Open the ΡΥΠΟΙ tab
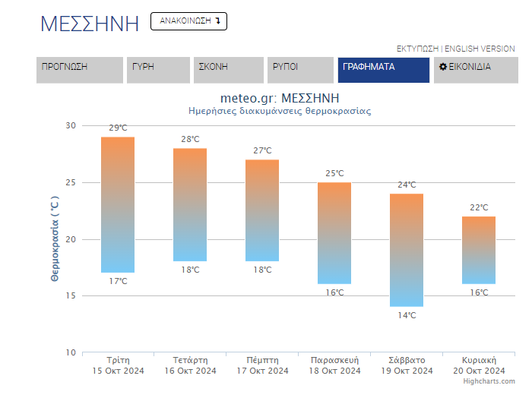532x398 pixels. pyautogui.click(x=300, y=70)
